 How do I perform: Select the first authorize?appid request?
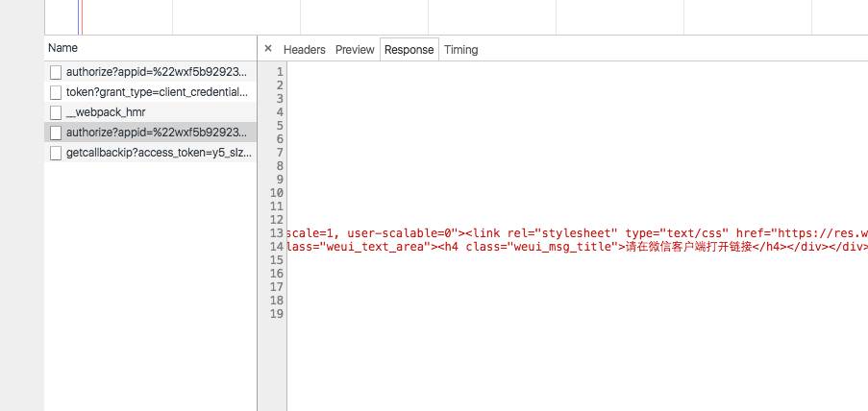(151, 72)
